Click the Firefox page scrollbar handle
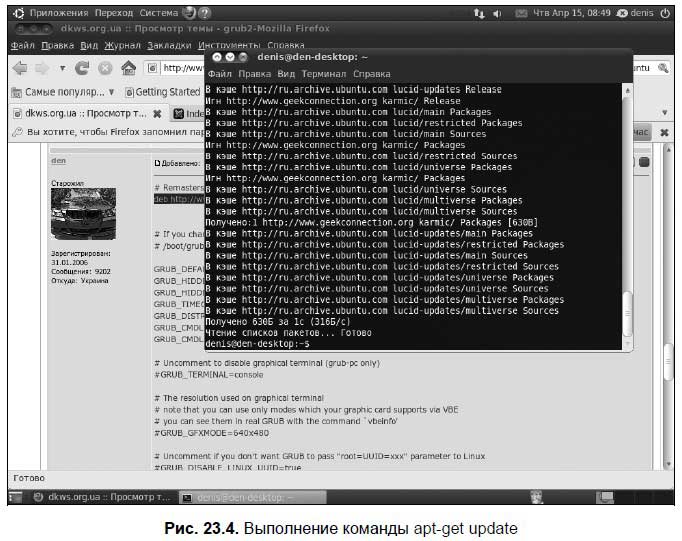This screenshot has width=682, height=541. [x=669, y=362]
